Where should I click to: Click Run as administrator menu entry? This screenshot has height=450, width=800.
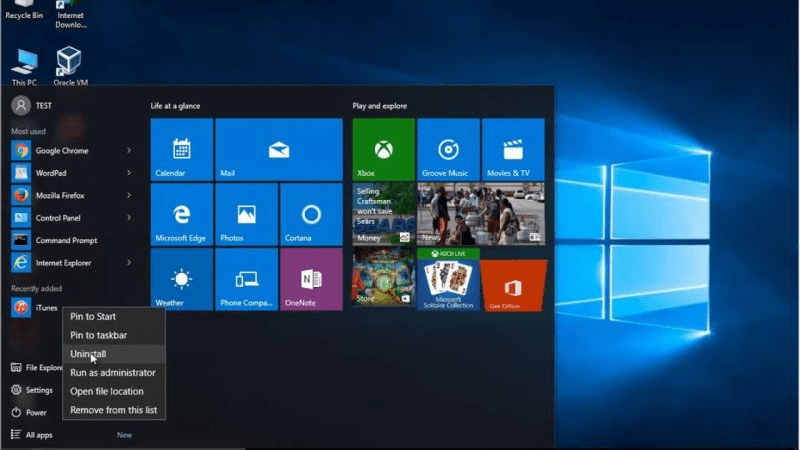(x=112, y=373)
